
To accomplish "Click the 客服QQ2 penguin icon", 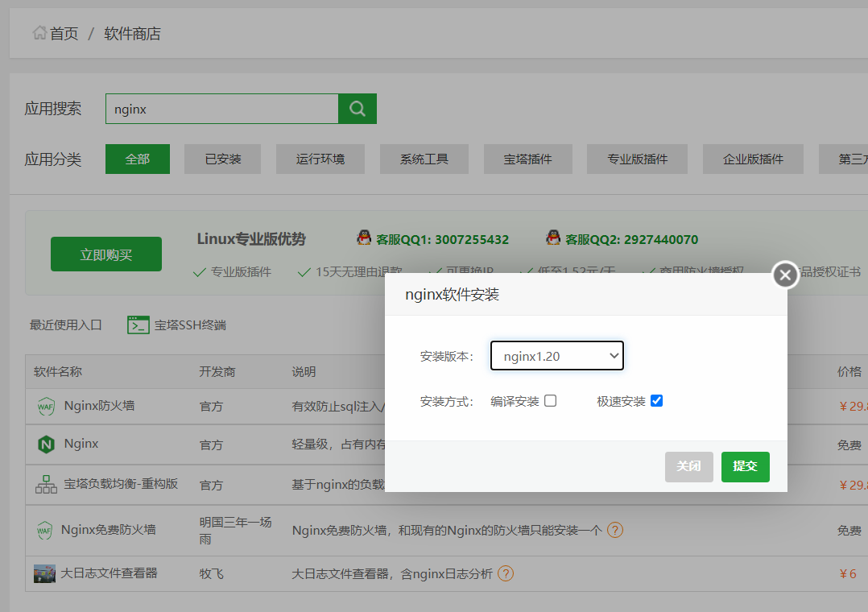I will coord(553,238).
